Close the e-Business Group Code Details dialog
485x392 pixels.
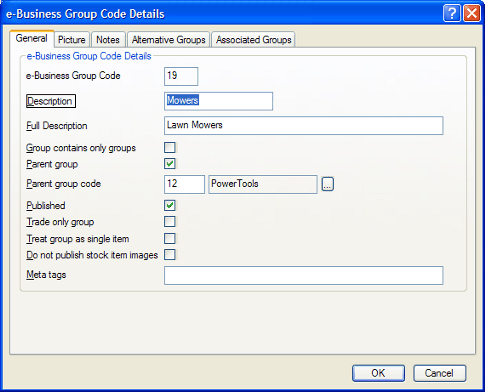[x=472, y=14]
